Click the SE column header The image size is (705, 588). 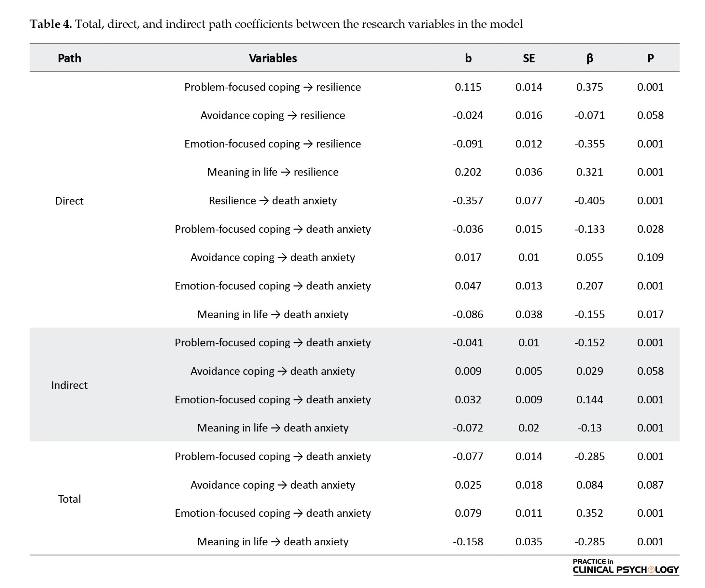(529, 58)
